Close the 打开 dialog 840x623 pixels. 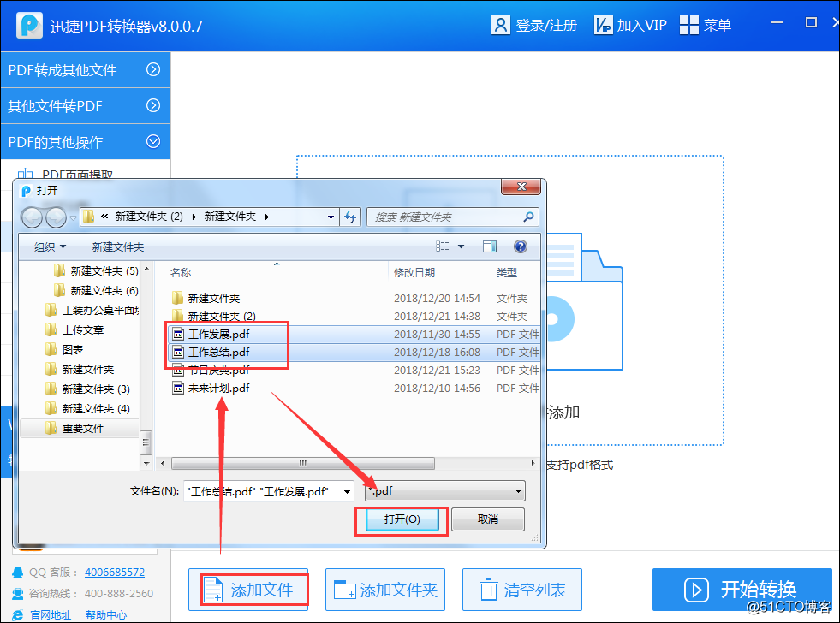coord(521,187)
